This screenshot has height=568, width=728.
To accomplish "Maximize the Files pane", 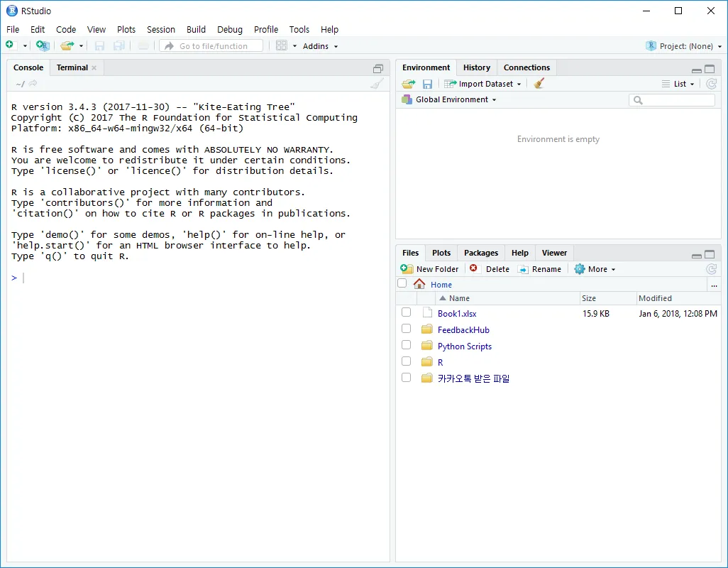I will [710, 254].
